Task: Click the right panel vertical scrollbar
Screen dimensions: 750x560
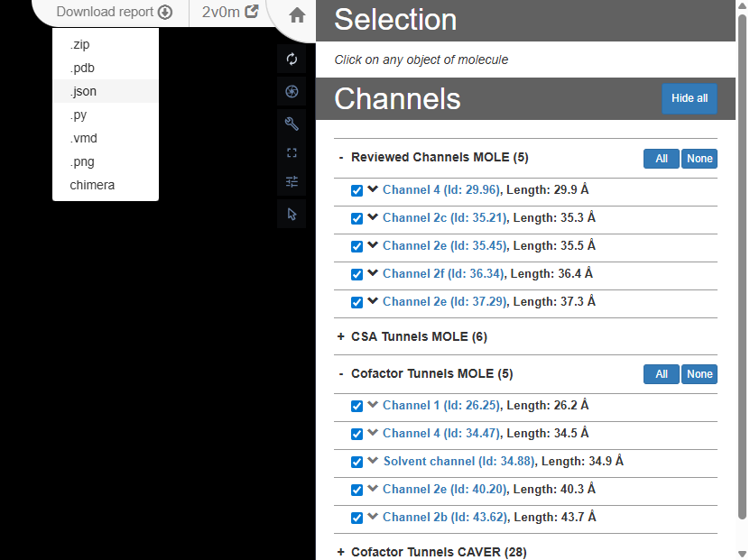Action: tap(742, 271)
